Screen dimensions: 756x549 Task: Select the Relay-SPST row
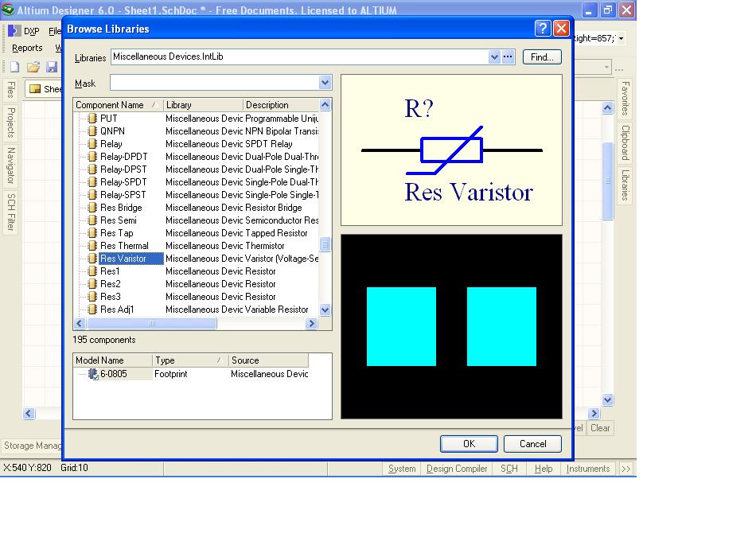[x=197, y=195]
